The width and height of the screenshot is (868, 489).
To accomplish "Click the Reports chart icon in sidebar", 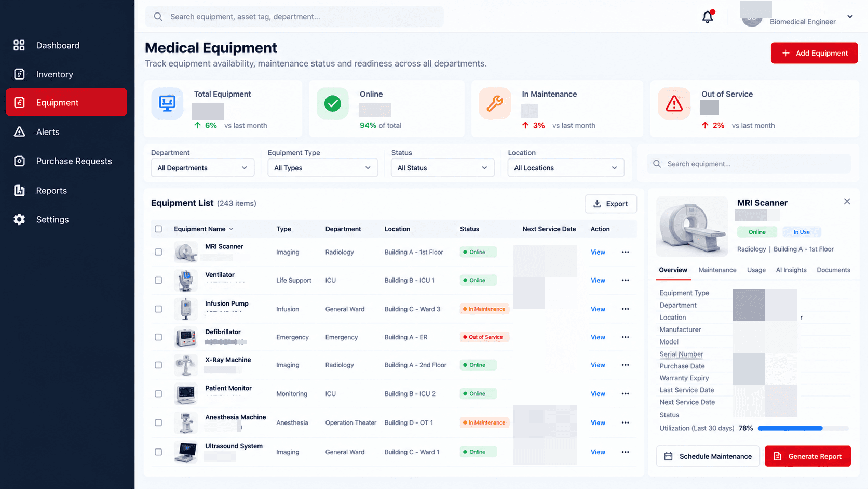I will point(19,190).
